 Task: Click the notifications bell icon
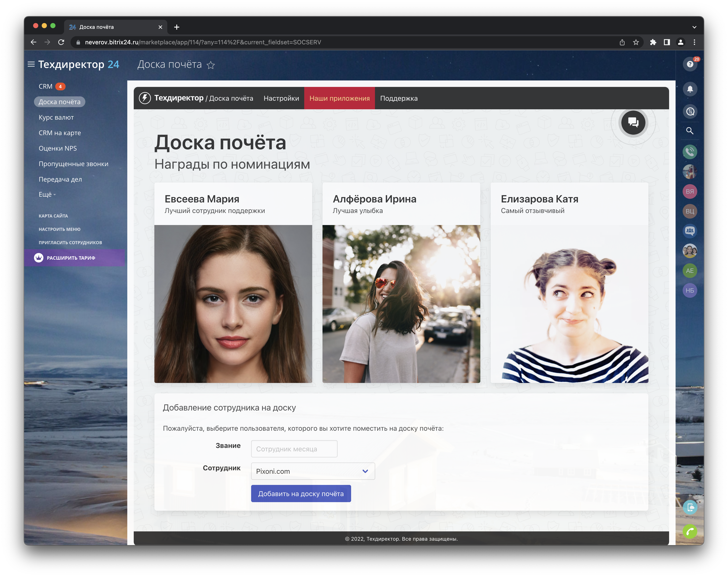point(690,89)
